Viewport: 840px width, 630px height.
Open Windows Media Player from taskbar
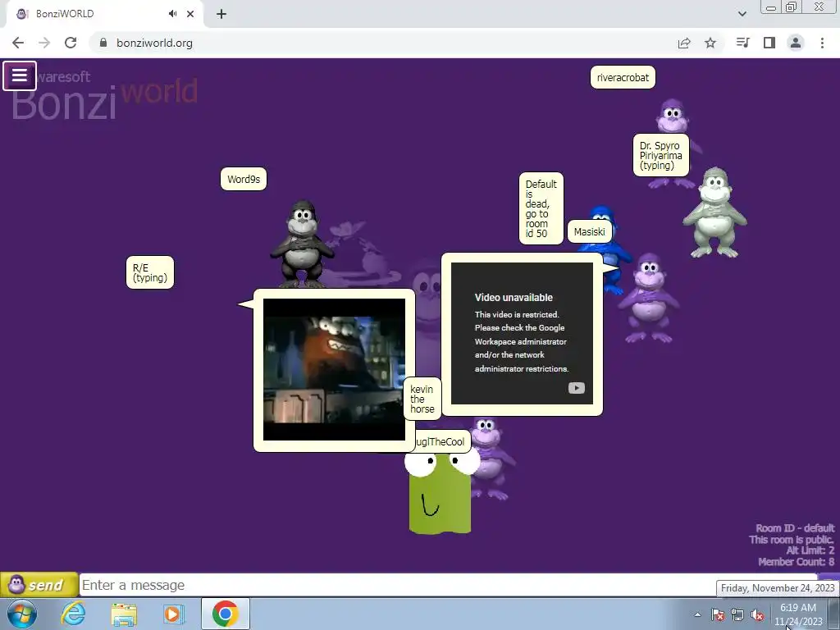pos(174,614)
